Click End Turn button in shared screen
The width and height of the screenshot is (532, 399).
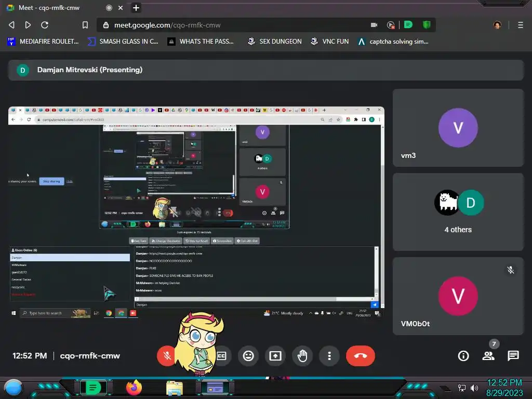tap(138, 241)
